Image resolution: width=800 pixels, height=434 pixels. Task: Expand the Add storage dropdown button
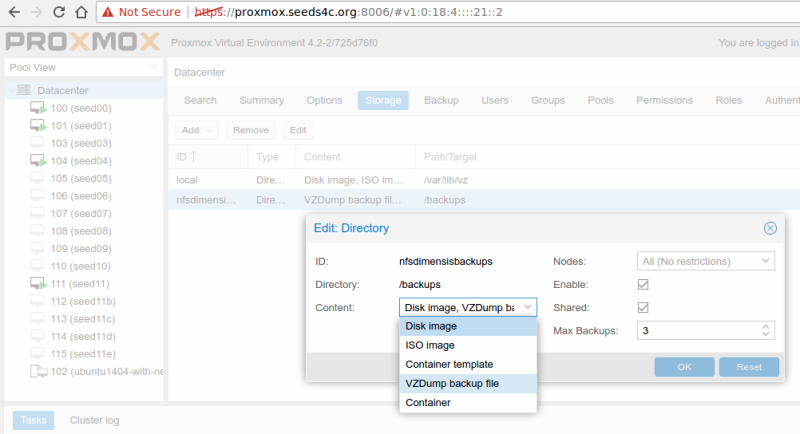[198, 130]
